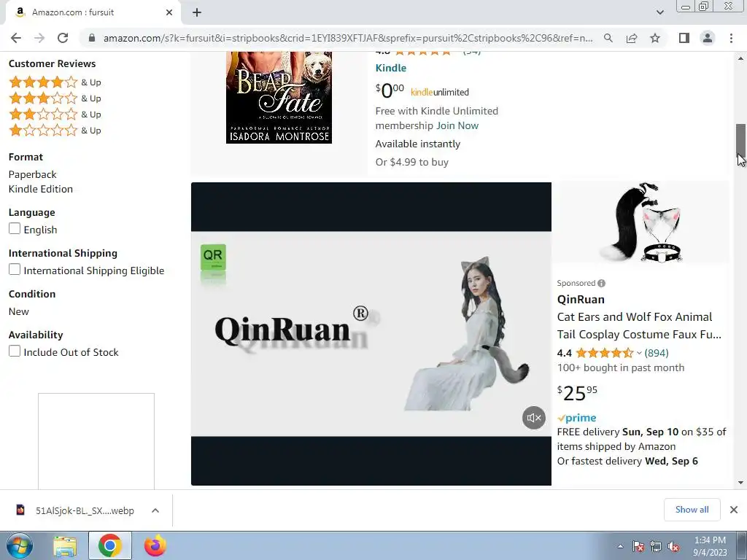Bookmark this page with star icon
The height and width of the screenshot is (560, 747).
[x=655, y=38]
